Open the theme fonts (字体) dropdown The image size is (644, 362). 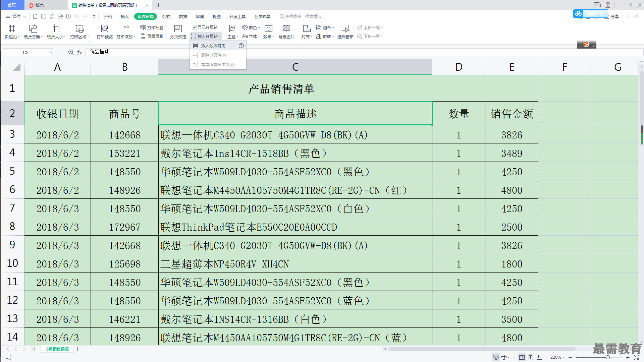[x=251, y=36]
